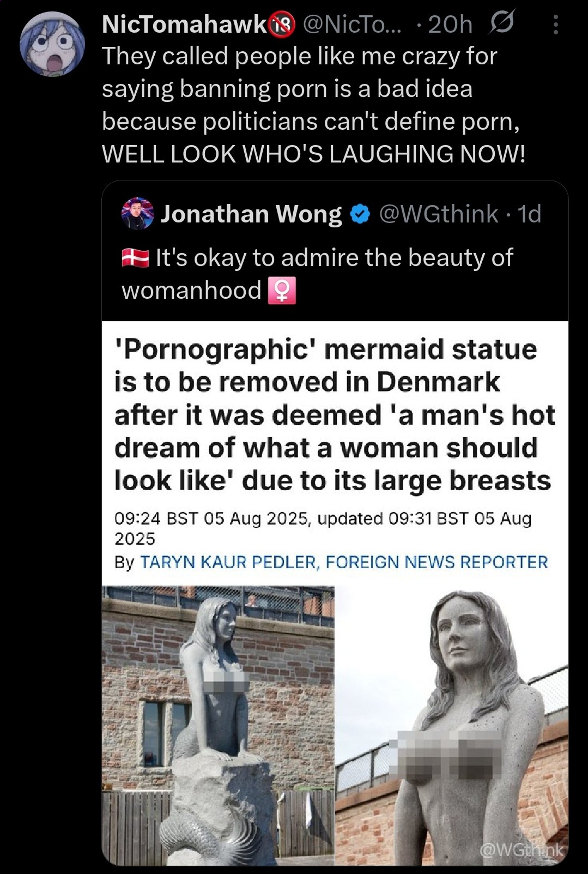This screenshot has height=874, width=588.
Task: Open quoted tweet text about womanhood
Action: (317, 274)
